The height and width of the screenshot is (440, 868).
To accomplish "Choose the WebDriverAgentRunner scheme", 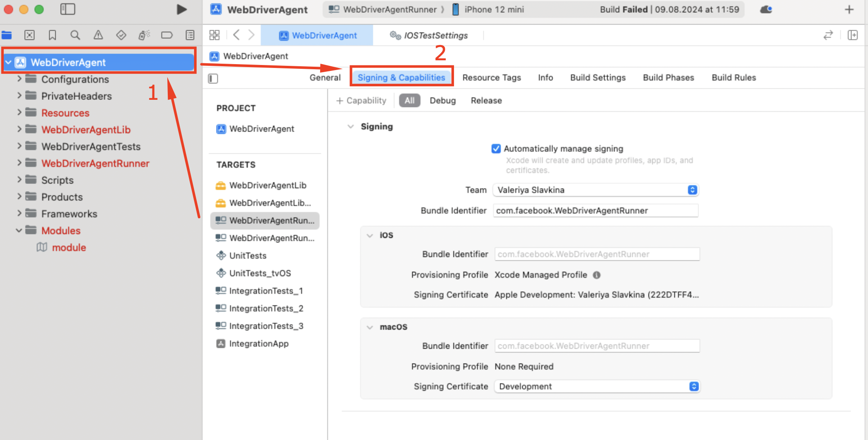I will pyautogui.click(x=383, y=9).
